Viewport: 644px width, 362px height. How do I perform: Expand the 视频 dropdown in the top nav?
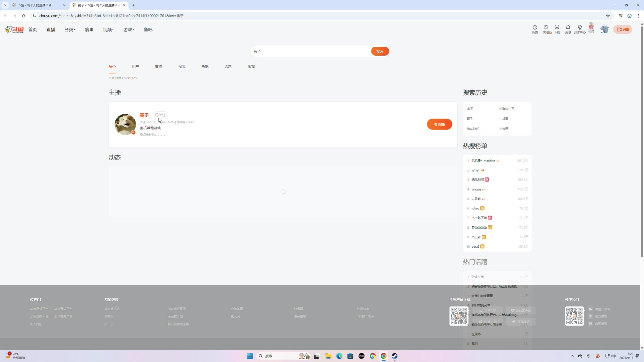click(108, 30)
